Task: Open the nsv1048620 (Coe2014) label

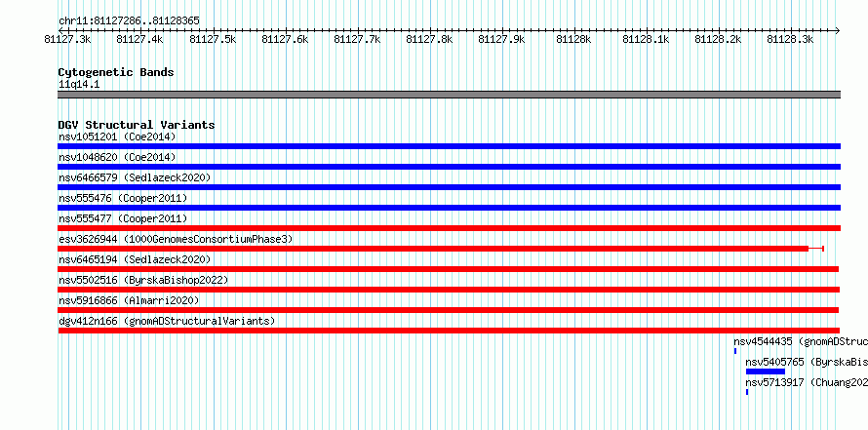Action: tap(117, 157)
